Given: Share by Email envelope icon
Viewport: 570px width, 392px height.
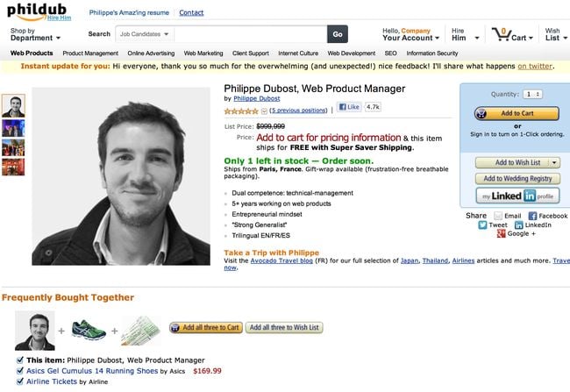Looking at the screenshot, I should (x=496, y=215).
